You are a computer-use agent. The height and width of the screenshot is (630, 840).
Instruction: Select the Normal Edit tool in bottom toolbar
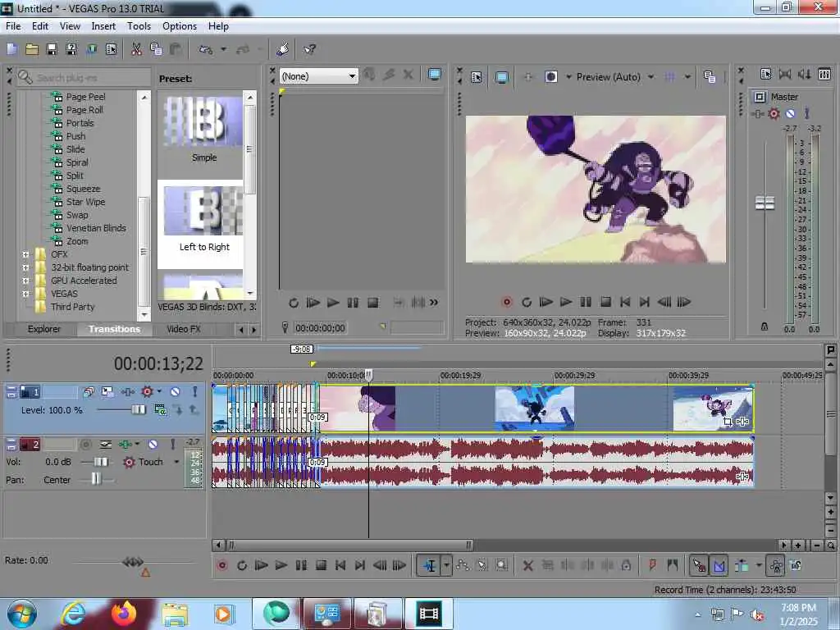coord(430,565)
